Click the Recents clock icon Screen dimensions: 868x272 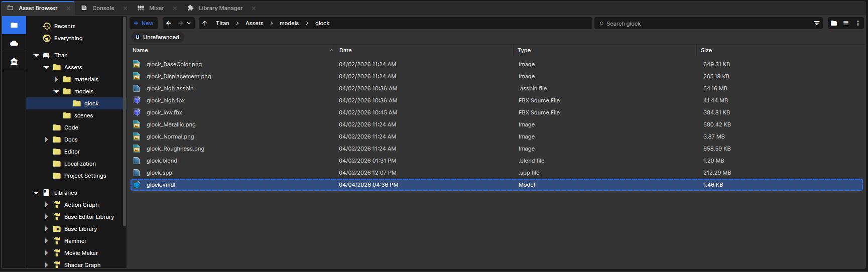(47, 26)
